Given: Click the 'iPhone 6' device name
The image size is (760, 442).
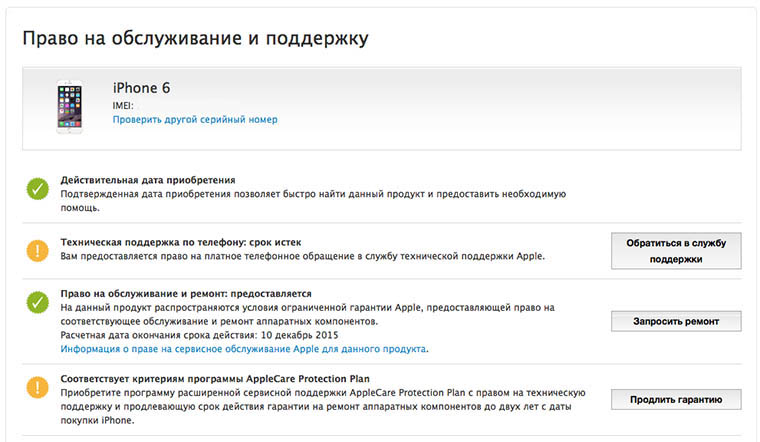Looking at the screenshot, I should [x=142, y=88].
